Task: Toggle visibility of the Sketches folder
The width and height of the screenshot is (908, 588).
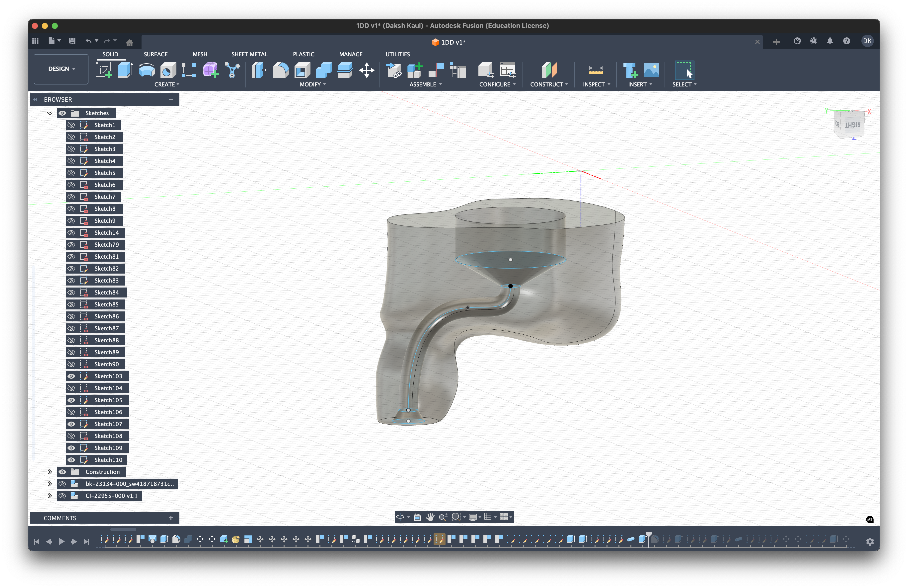Action: click(x=62, y=113)
